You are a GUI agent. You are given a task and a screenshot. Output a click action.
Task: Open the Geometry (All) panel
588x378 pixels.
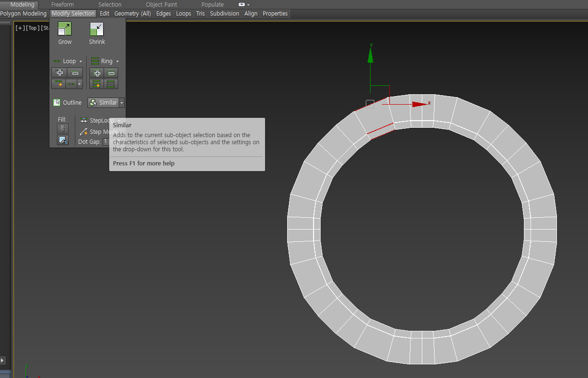133,14
